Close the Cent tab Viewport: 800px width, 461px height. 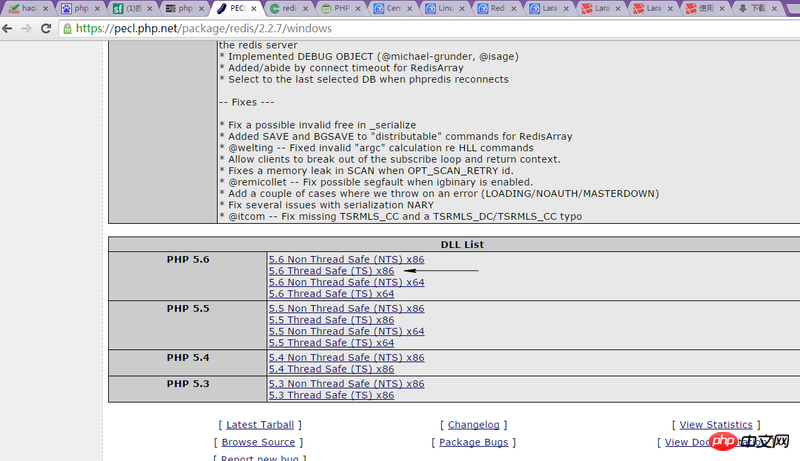tap(410, 9)
